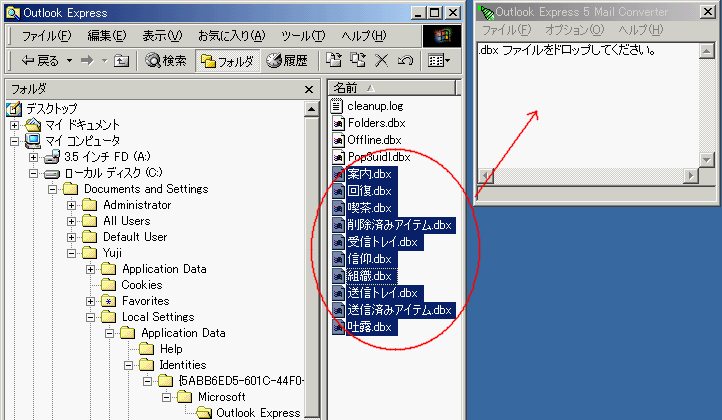
Task: Select the cleanup.log file icon
Action: [x=337, y=106]
